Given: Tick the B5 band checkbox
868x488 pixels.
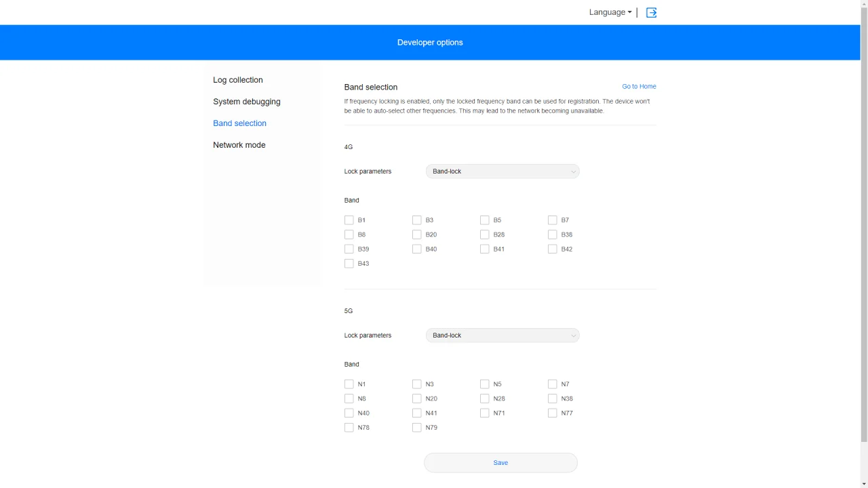Looking at the screenshot, I should tap(484, 220).
